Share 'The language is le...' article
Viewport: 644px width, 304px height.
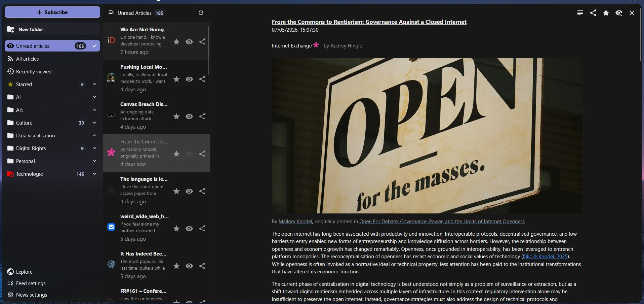tap(202, 191)
